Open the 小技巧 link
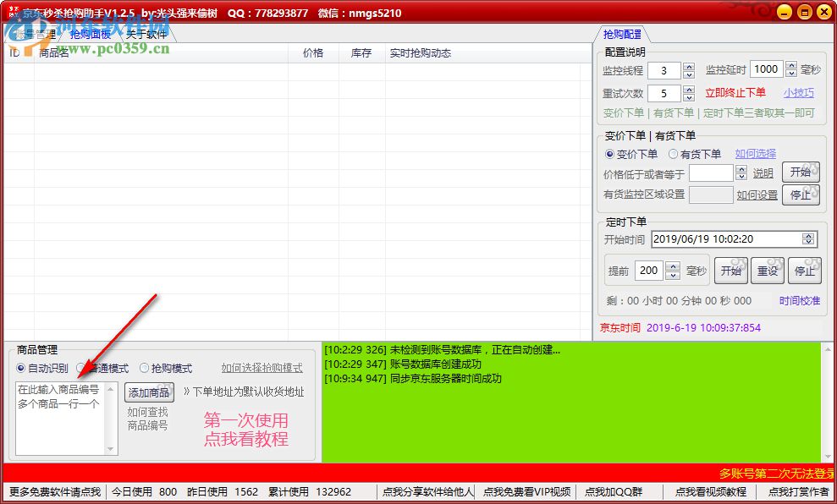 tap(800, 93)
